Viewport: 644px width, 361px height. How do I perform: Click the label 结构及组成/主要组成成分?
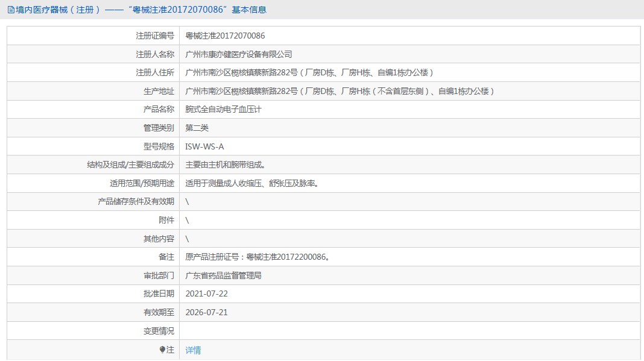(x=131, y=165)
